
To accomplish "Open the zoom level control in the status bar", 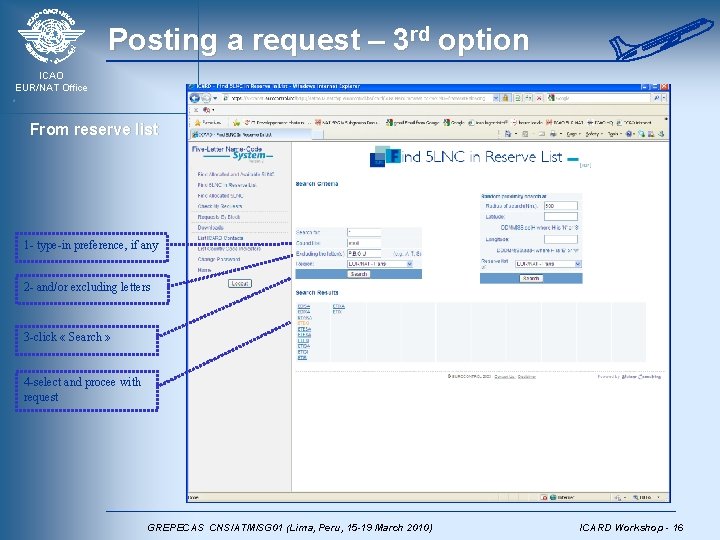I will point(647,497).
